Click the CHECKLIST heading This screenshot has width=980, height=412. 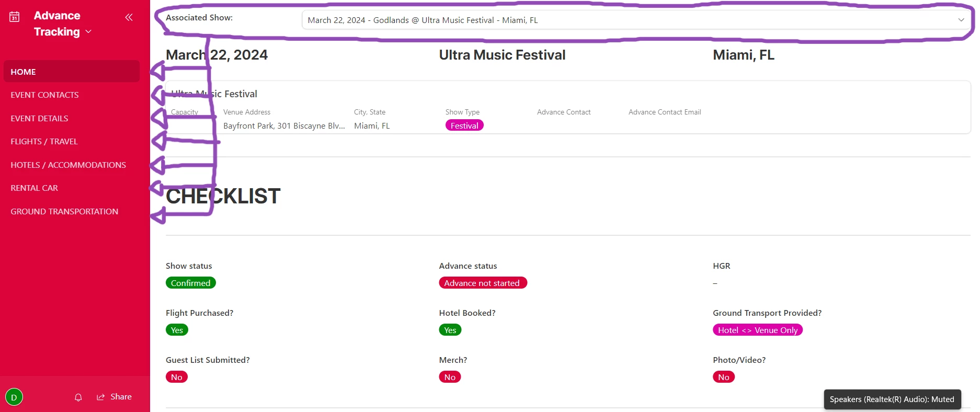[223, 197]
